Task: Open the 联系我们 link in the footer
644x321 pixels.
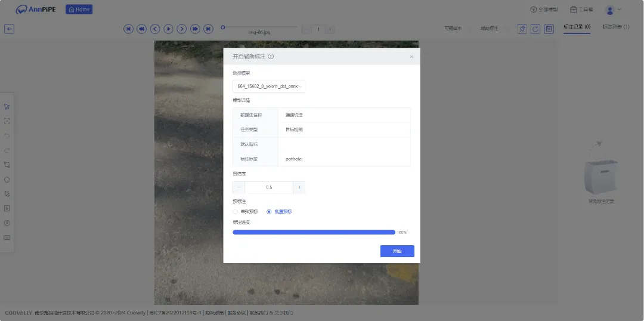Action: tap(259, 313)
